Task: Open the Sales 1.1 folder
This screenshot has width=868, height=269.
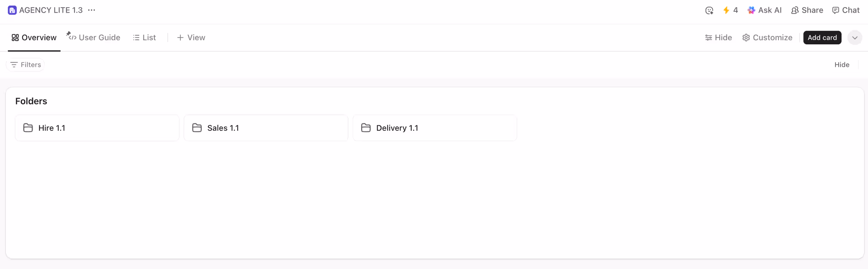Action: (x=266, y=128)
